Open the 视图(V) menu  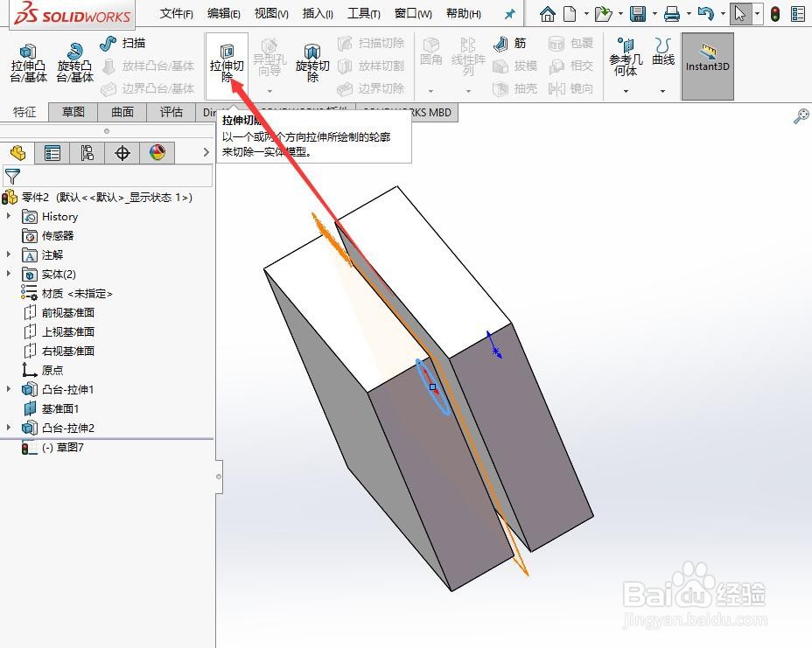(x=271, y=14)
